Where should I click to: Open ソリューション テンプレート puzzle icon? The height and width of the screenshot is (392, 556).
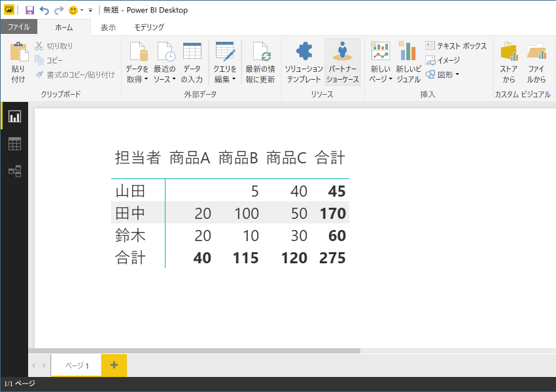pos(304,62)
